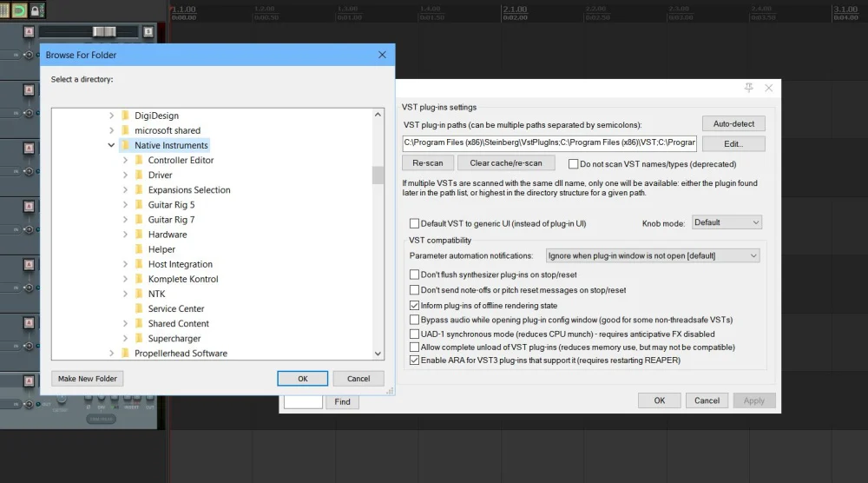
Task: Click Clear cache/re-scan button
Action: [506, 162]
